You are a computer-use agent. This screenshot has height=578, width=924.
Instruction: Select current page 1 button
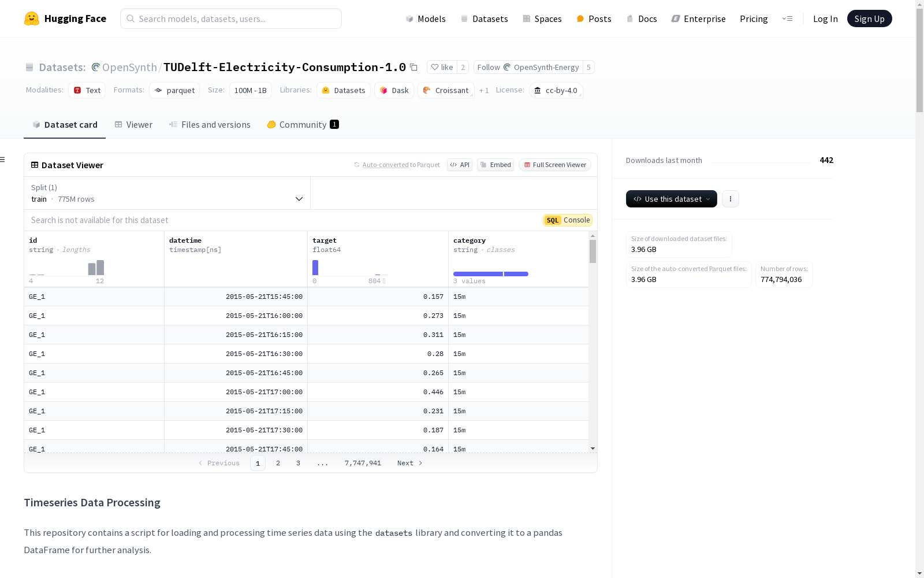click(258, 463)
